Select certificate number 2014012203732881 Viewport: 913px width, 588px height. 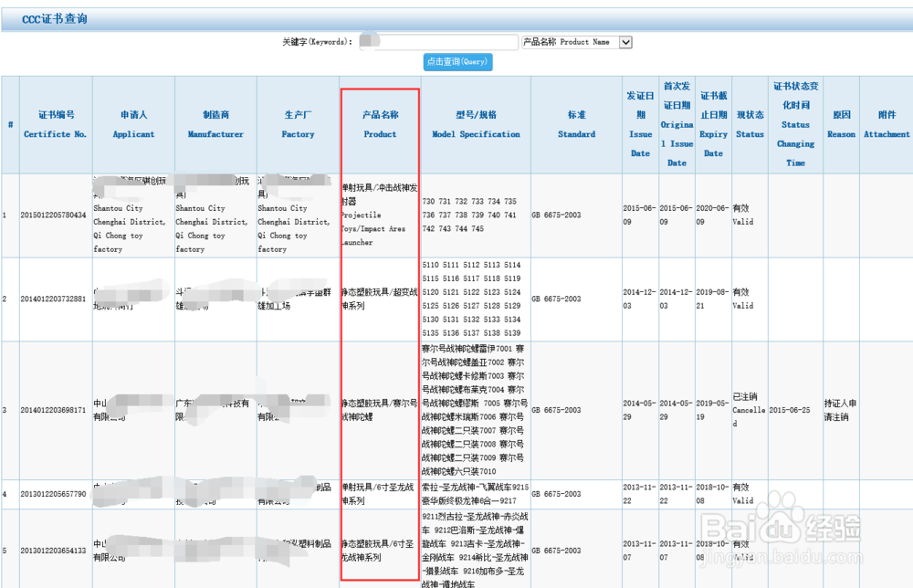point(54,299)
